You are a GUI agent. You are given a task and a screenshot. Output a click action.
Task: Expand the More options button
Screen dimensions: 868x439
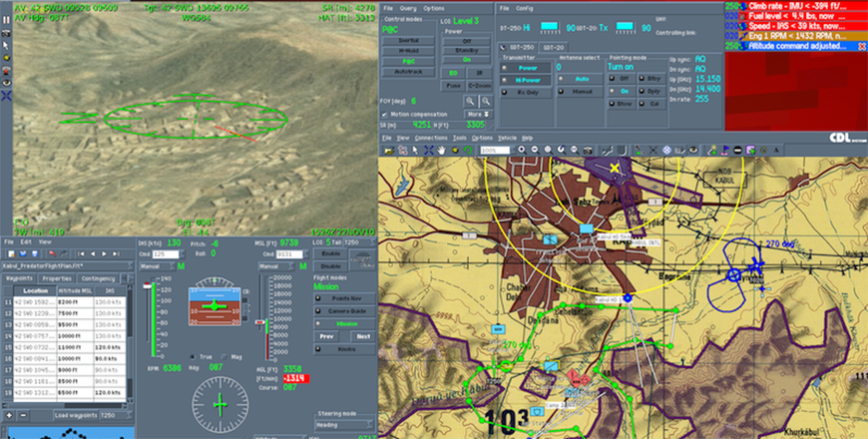476,115
